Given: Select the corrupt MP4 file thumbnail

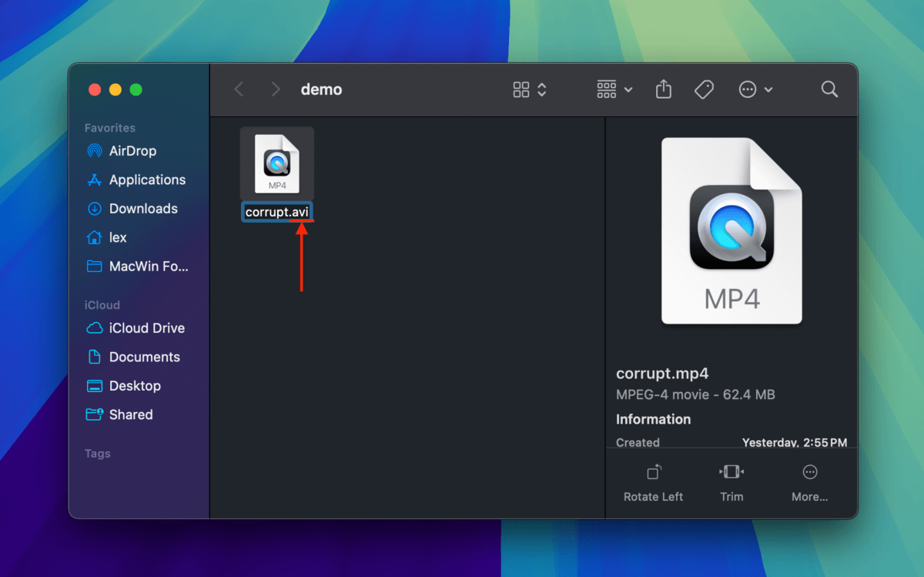Looking at the screenshot, I should (x=277, y=163).
